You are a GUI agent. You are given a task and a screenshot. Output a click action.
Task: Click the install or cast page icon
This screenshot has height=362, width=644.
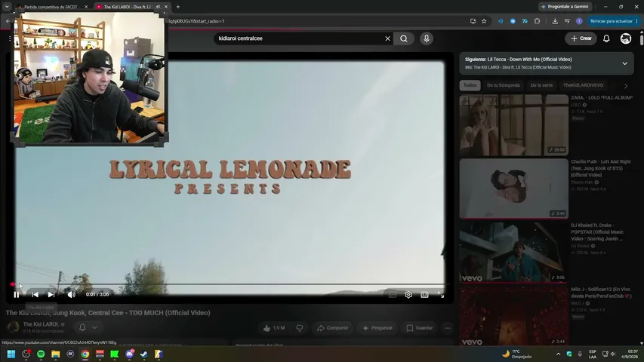(x=473, y=21)
